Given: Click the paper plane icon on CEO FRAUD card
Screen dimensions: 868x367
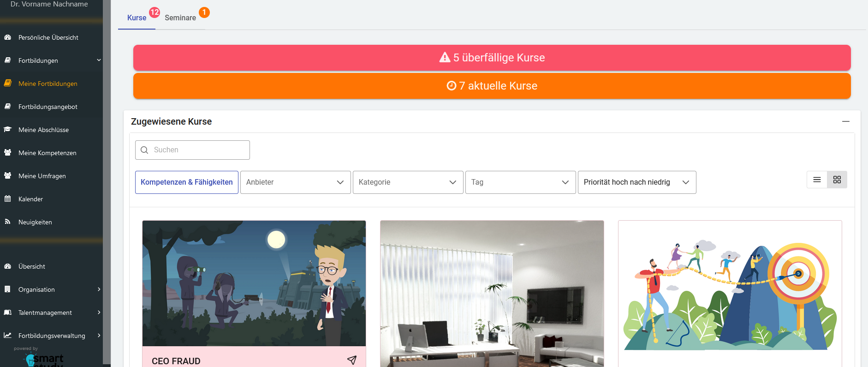Looking at the screenshot, I should [352, 360].
